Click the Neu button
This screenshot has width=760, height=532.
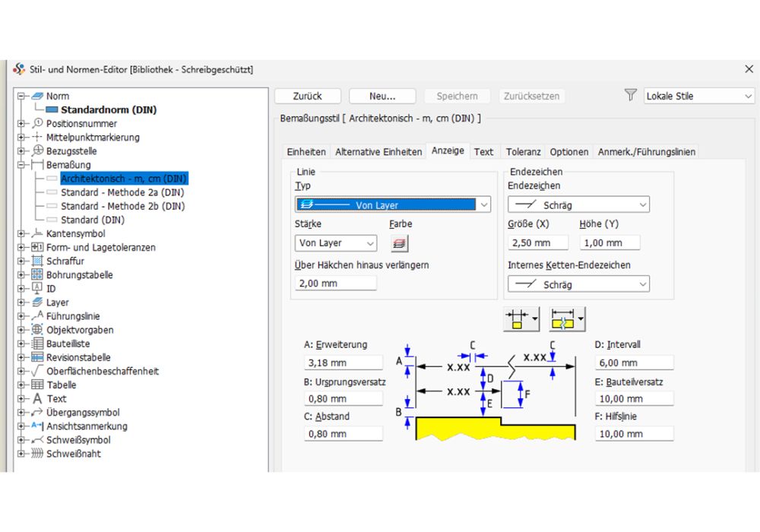click(382, 96)
